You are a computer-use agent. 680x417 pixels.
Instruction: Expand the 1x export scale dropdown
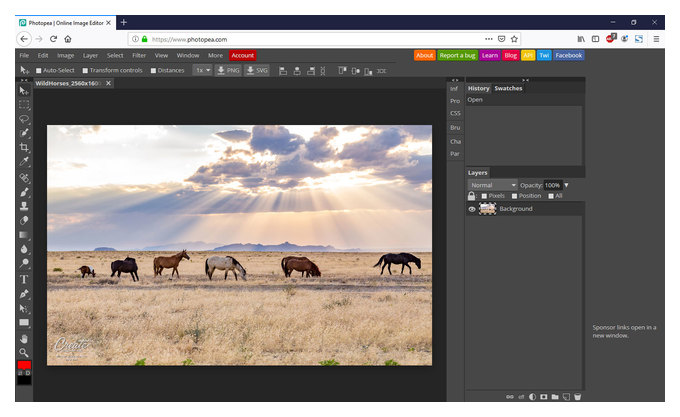[203, 70]
